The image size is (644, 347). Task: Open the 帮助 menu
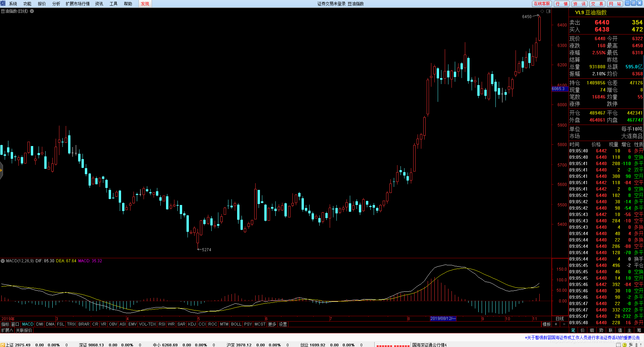pyautogui.click(x=128, y=4)
